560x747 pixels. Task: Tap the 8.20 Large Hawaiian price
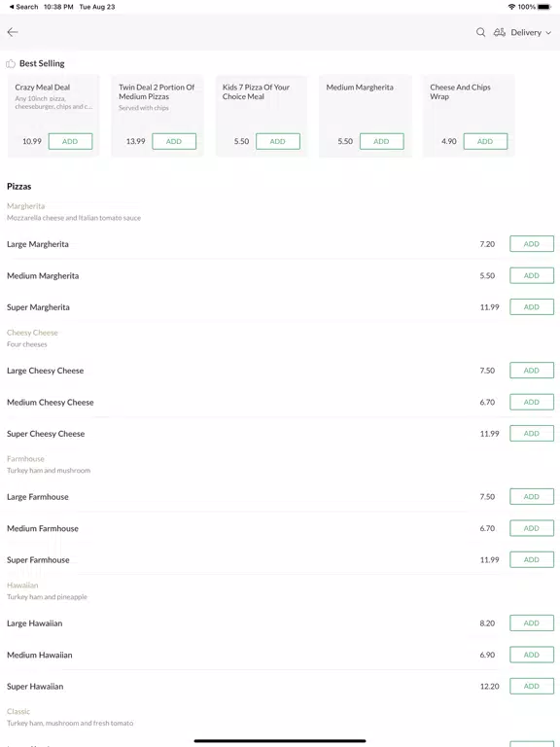[x=487, y=623]
